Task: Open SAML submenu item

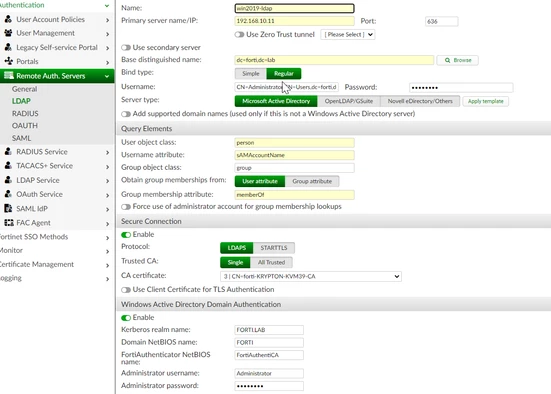Action: click(x=21, y=138)
